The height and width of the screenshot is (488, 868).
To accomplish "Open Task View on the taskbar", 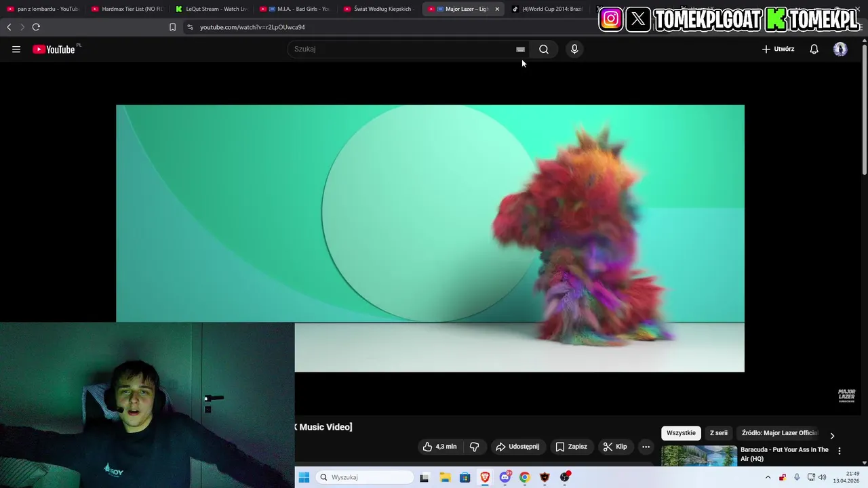I will coord(425,477).
